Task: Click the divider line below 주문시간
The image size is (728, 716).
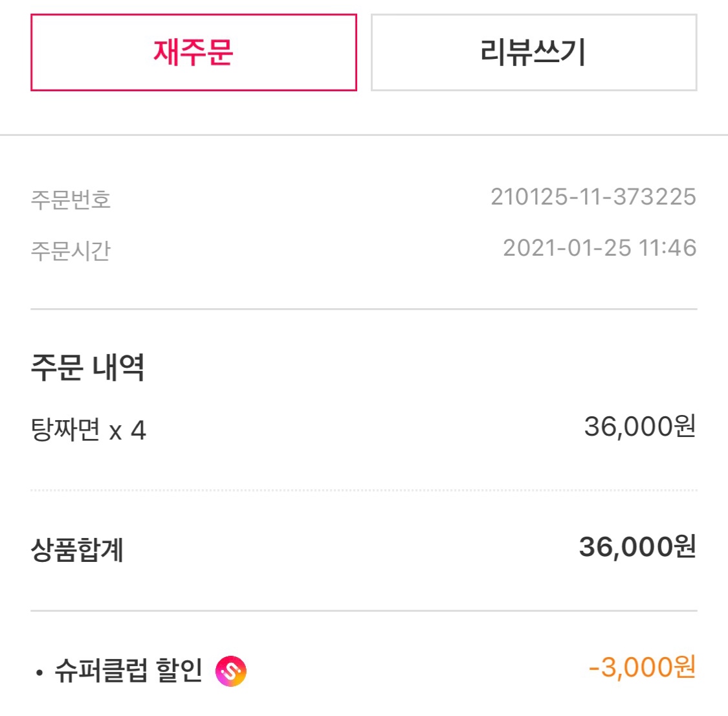Action: pyautogui.click(x=364, y=309)
